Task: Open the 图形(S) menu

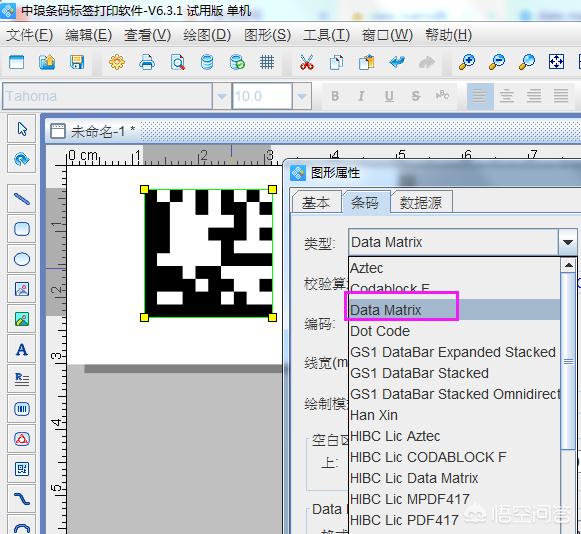Action: click(x=268, y=35)
